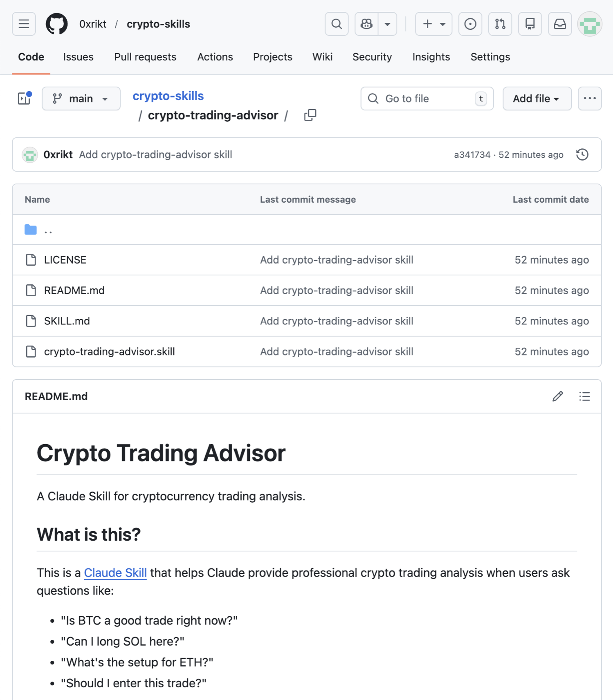Screen dimensions: 613x700
Task: Switch to the Insights tab
Action: [431, 57]
